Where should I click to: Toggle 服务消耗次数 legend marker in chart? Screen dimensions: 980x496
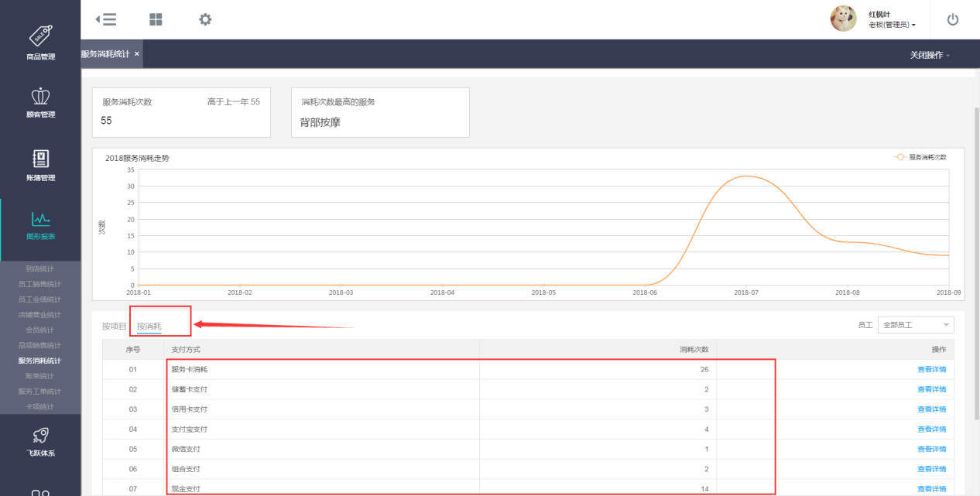click(x=900, y=156)
